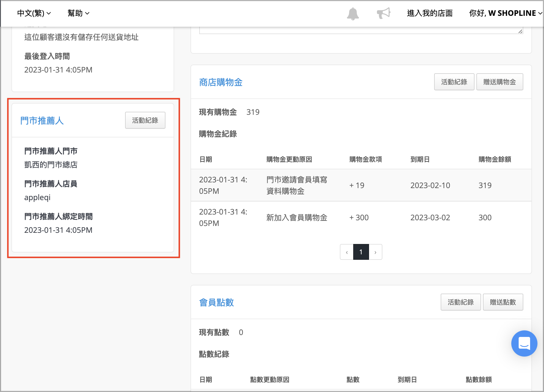Click the + 19 credit amount
The image size is (544, 392).
357,185
